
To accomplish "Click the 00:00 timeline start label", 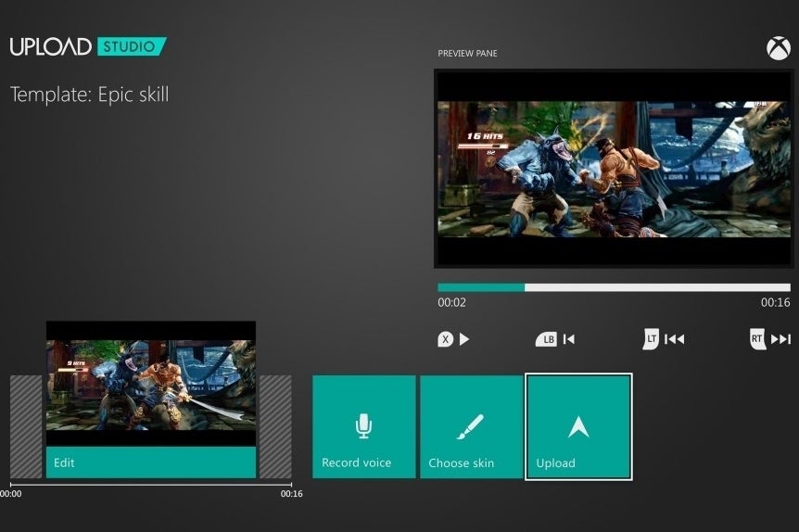I will [x=11, y=494].
